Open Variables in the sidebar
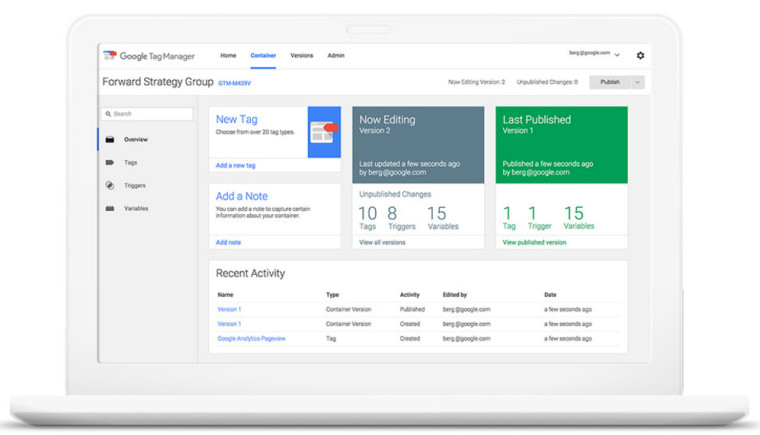 [x=136, y=209]
